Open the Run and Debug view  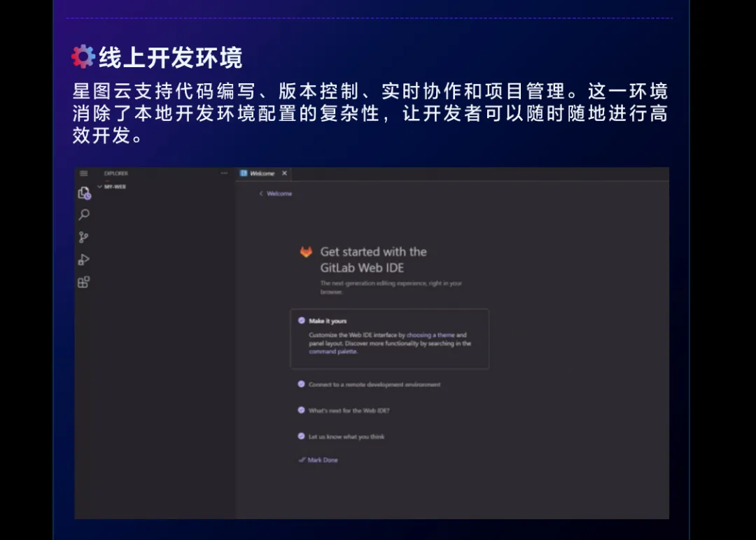pyautogui.click(x=84, y=260)
